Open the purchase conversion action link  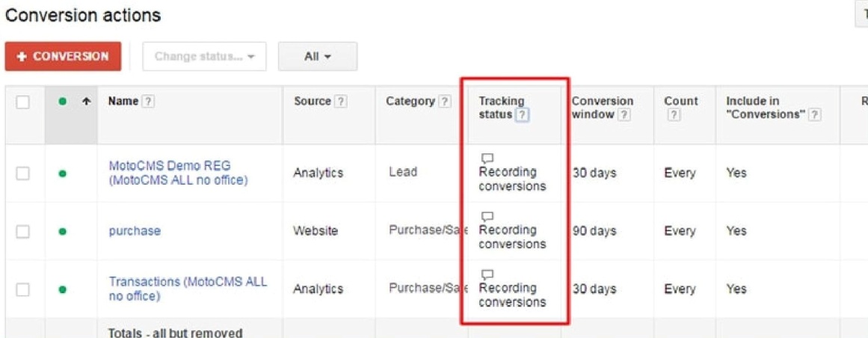pos(135,231)
